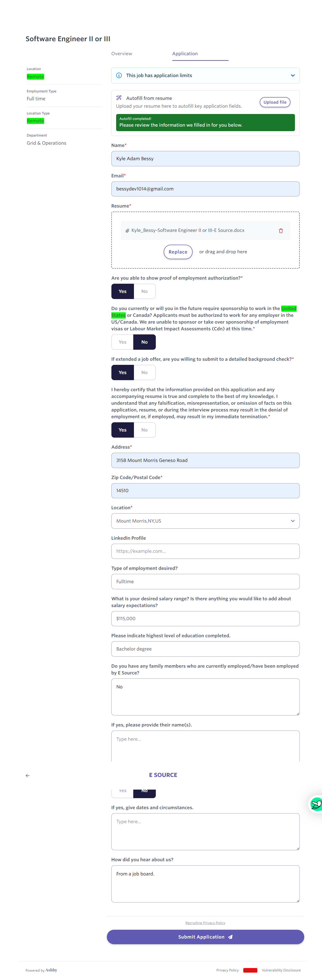The height and width of the screenshot is (980, 322).
Task: Open the Location dropdown showing Mount Morris
Action: 205,521
